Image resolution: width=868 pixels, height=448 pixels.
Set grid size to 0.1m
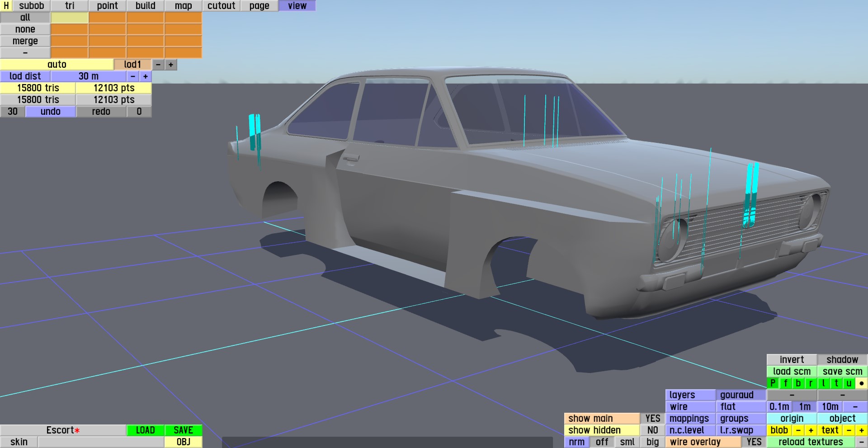tap(779, 407)
